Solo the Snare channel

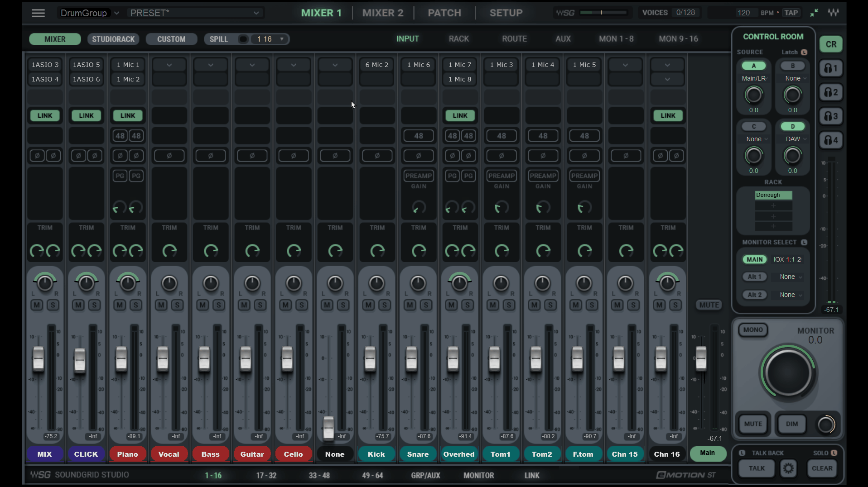click(x=426, y=305)
